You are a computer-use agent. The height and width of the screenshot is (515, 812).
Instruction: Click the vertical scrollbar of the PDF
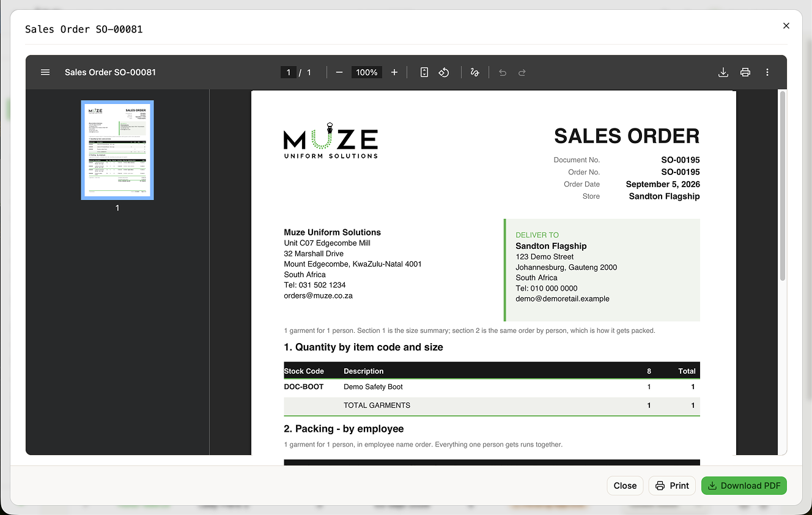(783, 186)
